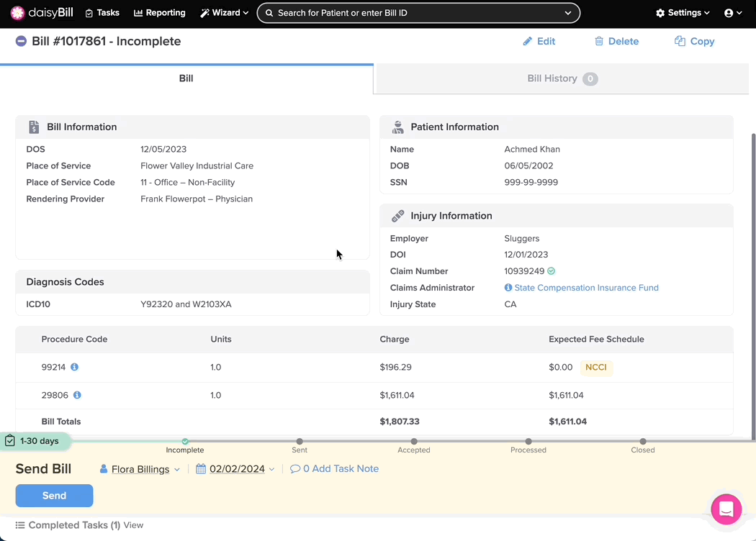This screenshot has width=756, height=541.
Task: Click the Sent stage progress marker
Action: click(x=300, y=441)
